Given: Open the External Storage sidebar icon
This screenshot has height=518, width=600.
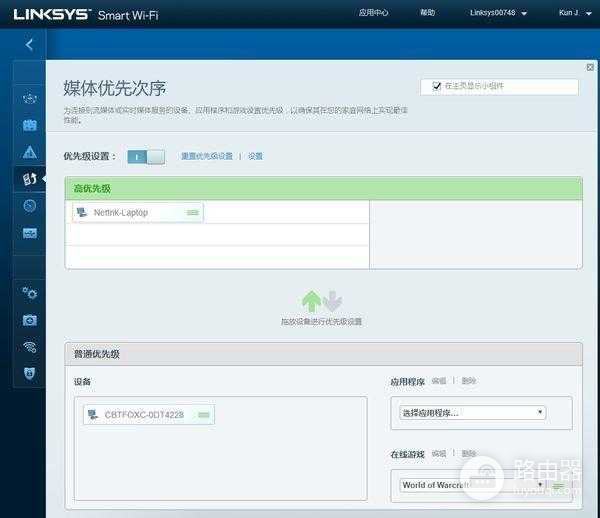Looking at the screenshot, I should [x=29, y=233].
